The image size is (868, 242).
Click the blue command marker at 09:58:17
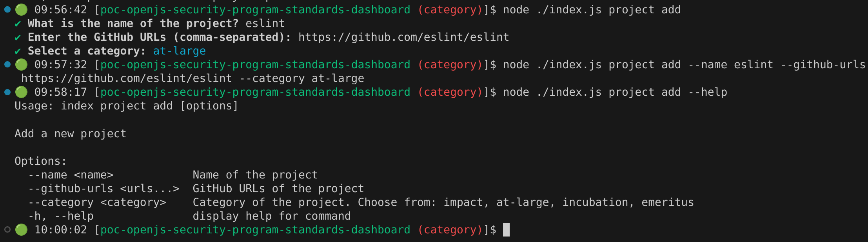tap(7, 92)
